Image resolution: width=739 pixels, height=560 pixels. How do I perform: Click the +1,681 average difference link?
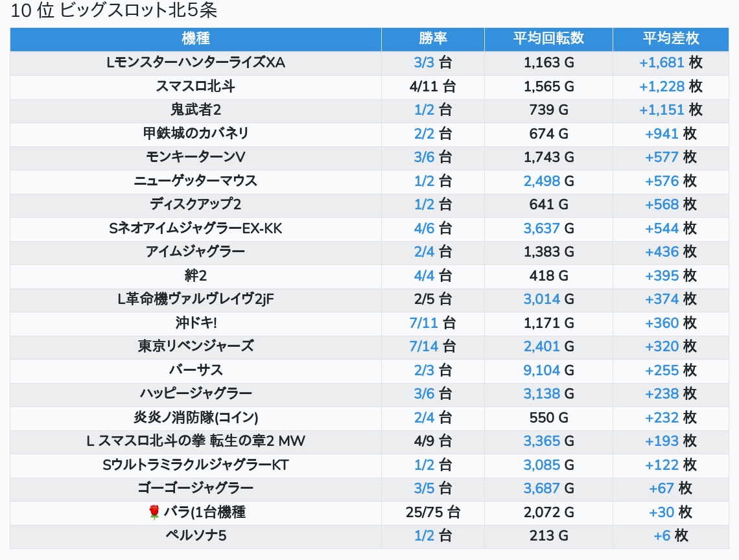point(661,63)
